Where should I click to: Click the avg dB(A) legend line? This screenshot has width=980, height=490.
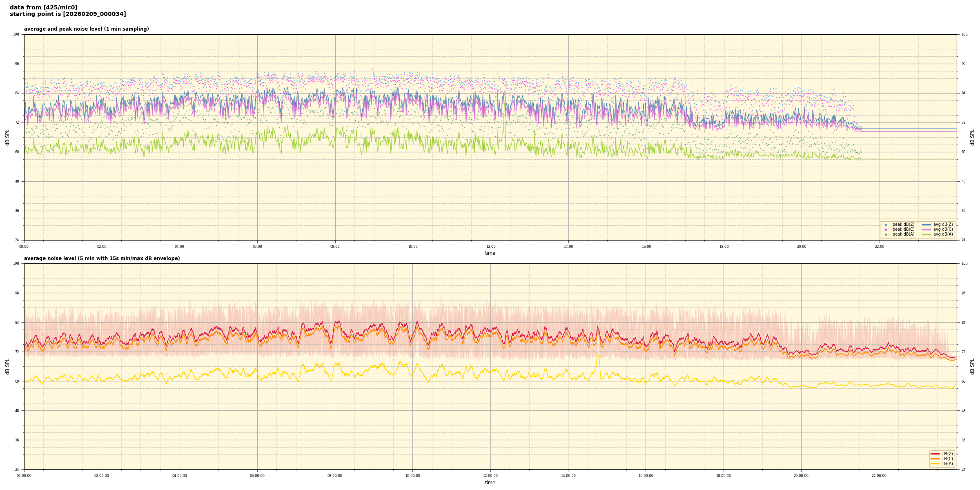click(927, 234)
